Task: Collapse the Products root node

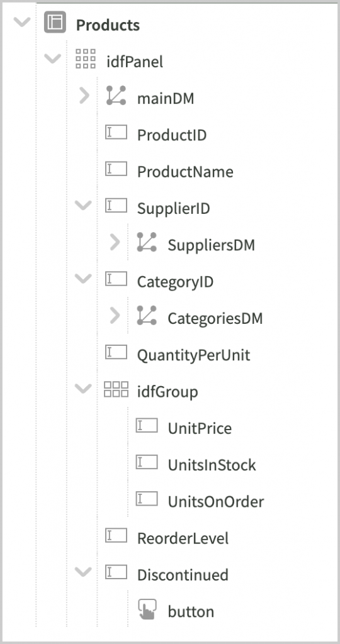Action: (x=22, y=22)
